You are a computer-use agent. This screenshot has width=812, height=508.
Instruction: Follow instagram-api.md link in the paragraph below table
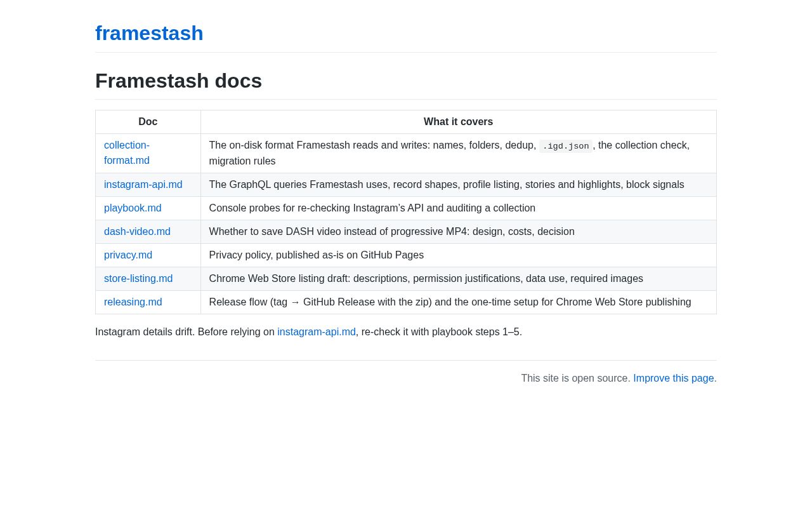(317, 332)
